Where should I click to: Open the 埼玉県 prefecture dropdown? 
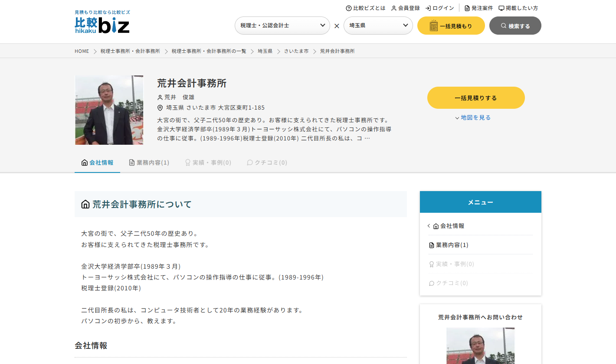[x=378, y=26]
